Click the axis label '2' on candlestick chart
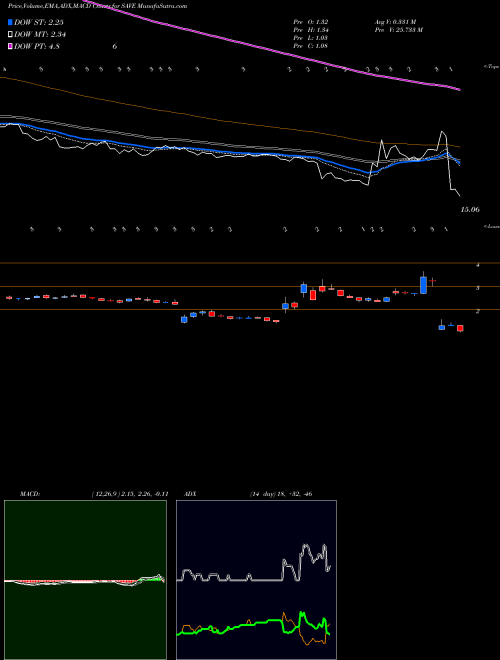Screen dimensions: 500x660 point(478,311)
